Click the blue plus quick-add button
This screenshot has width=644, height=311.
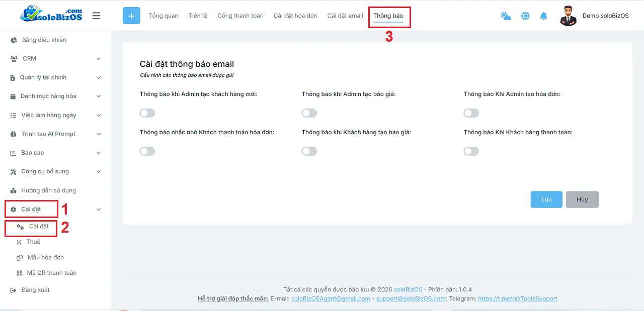tap(131, 16)
